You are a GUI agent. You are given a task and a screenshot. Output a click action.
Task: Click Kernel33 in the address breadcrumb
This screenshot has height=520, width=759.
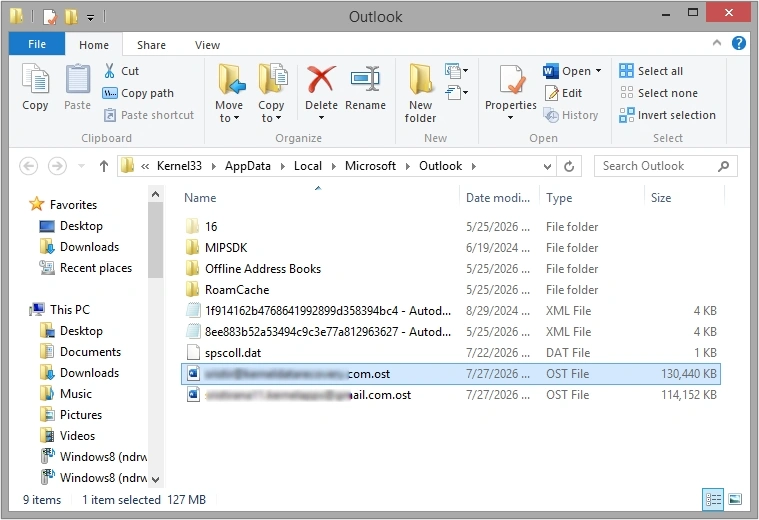179,166
